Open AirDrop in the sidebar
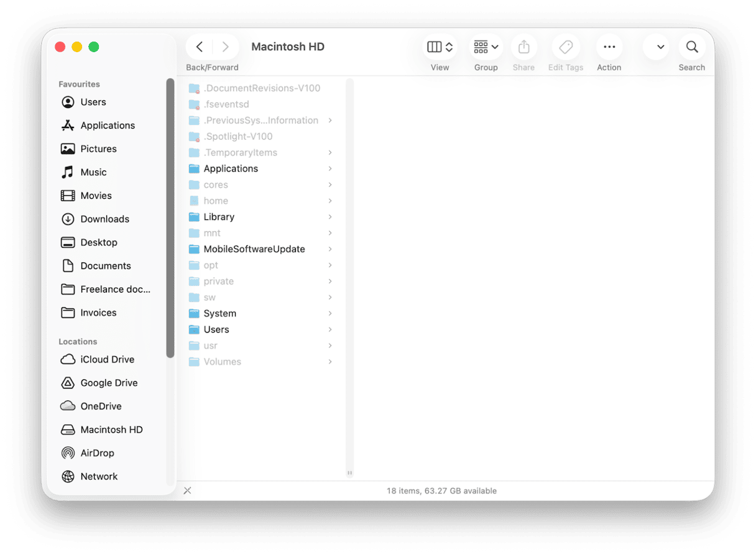 pos(97,453)
